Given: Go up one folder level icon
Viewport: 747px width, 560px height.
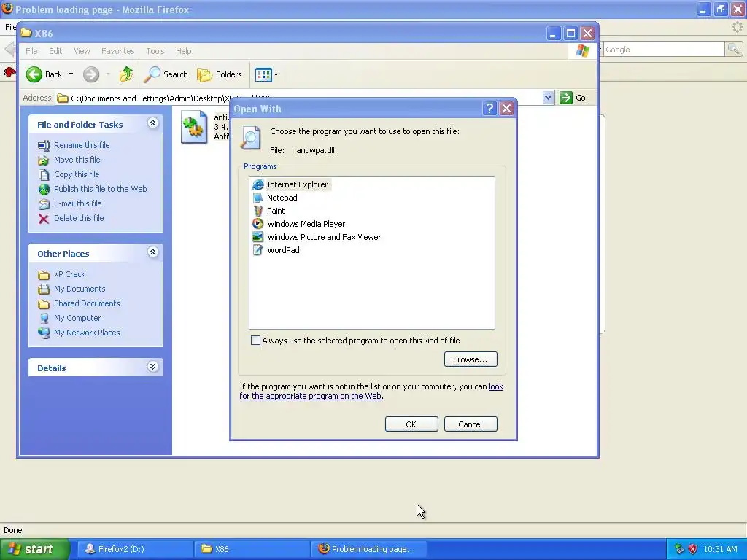Looking at the screenshot, I should pos(126,74).
